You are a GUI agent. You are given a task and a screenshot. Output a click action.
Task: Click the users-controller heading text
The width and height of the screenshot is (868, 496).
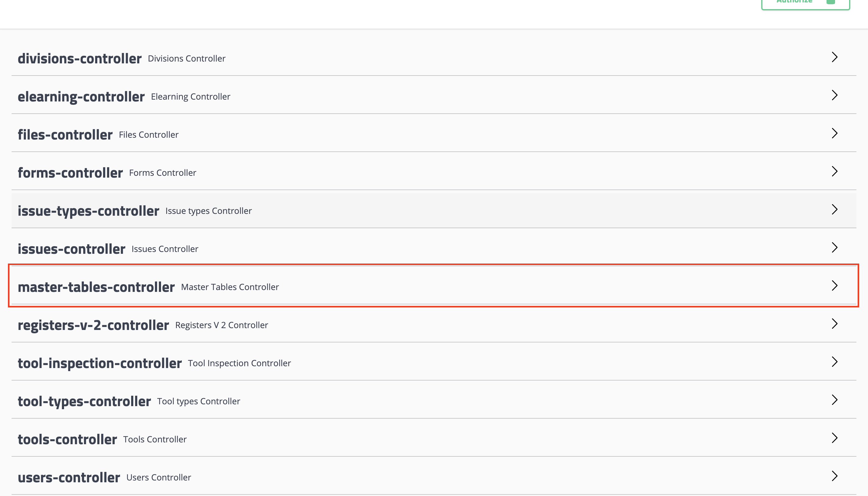69,478
